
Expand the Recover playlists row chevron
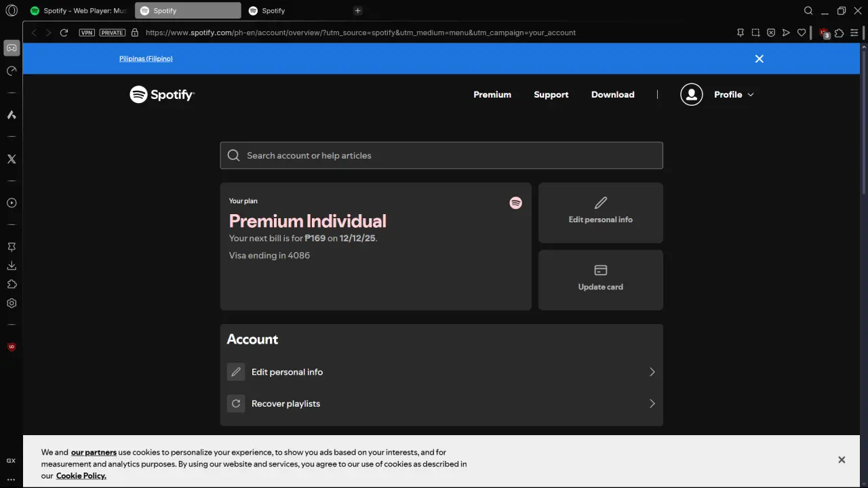(x=652, y=404)
